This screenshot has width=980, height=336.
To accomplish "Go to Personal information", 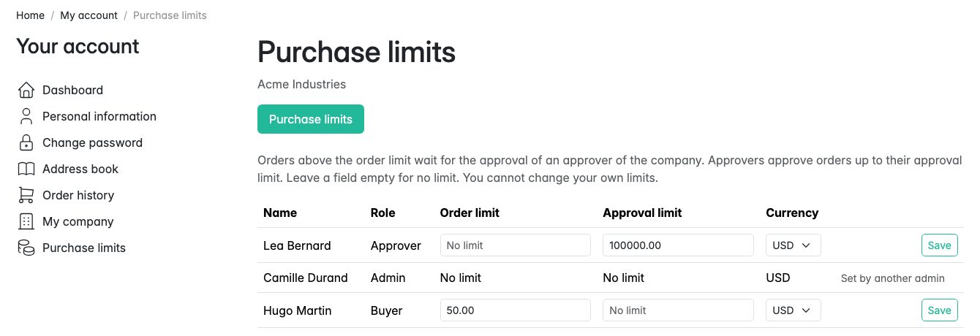I will click(x=99, y=116).
